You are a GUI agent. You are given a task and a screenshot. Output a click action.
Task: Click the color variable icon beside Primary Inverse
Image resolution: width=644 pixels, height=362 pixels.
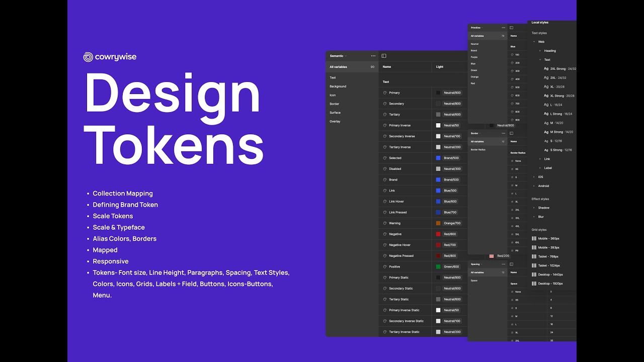point(385,125)
